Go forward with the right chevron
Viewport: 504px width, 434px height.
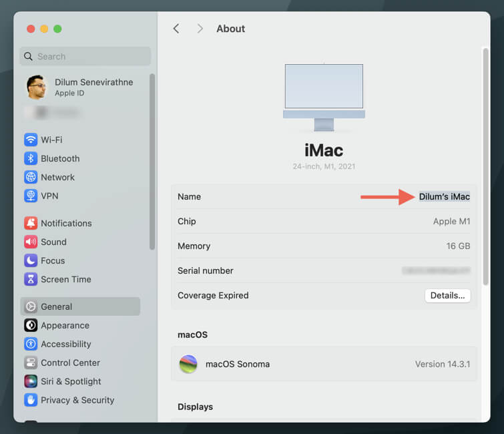200,29
